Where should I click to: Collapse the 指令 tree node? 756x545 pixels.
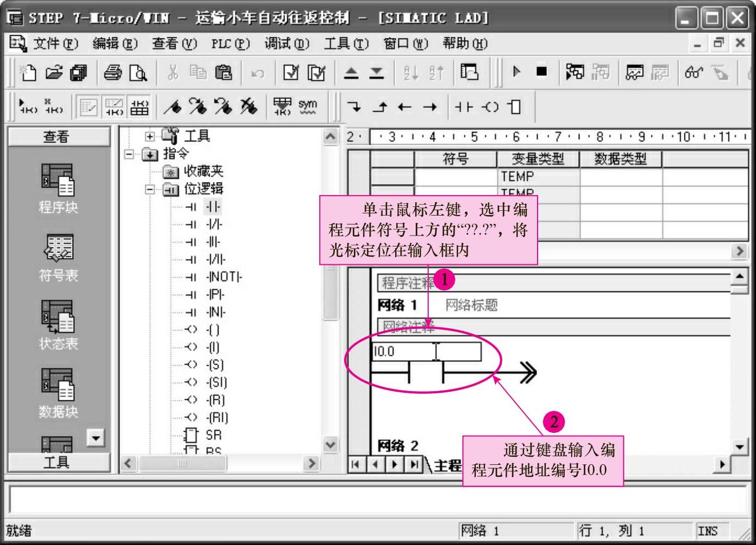click(129, 154)
